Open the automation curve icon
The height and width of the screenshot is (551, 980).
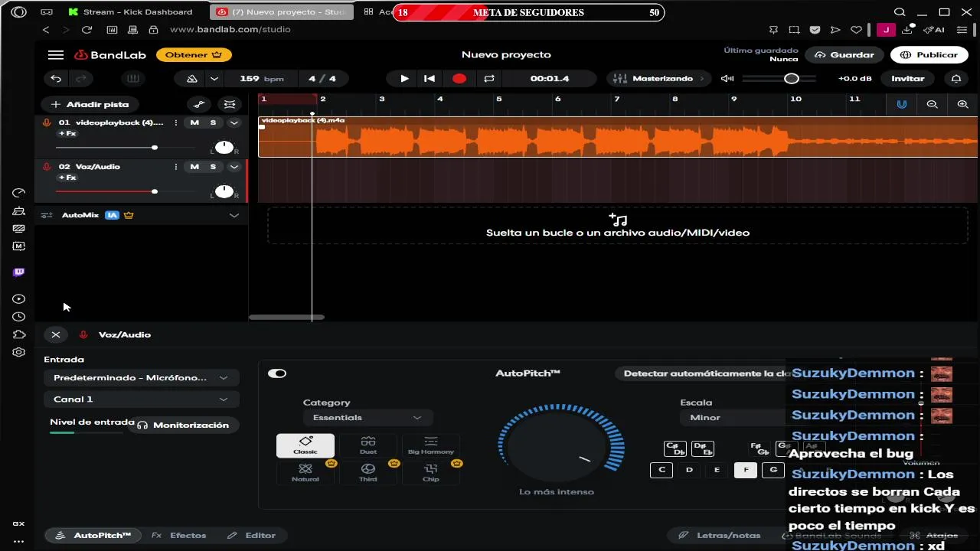point(199,104)
